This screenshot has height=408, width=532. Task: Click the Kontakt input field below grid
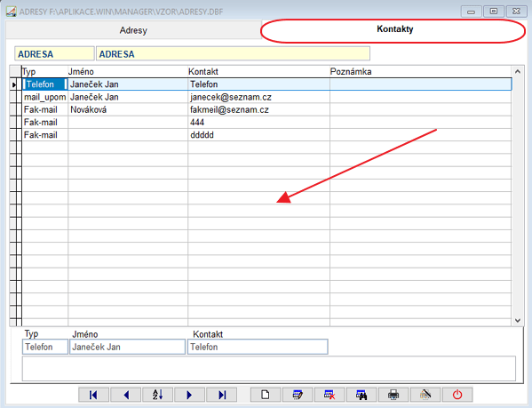click(x=258, y=347)
